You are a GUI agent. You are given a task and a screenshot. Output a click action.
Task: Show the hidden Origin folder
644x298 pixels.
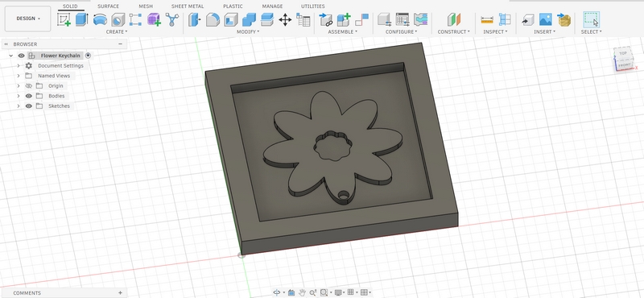(x=28, y=86)
